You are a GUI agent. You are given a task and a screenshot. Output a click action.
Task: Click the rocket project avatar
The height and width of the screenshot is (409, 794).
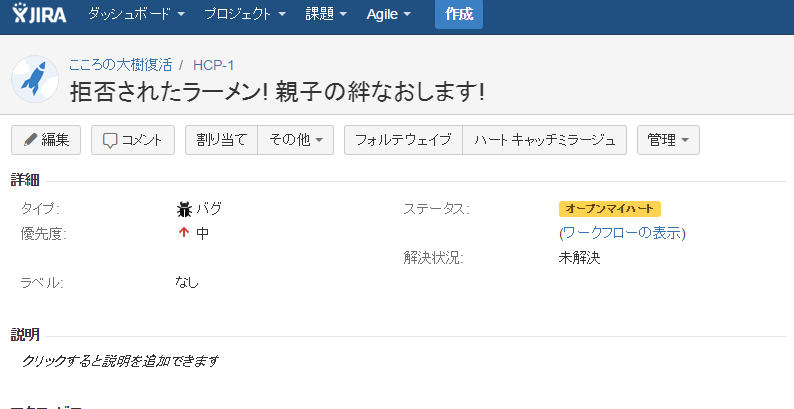tap(35, 79)
